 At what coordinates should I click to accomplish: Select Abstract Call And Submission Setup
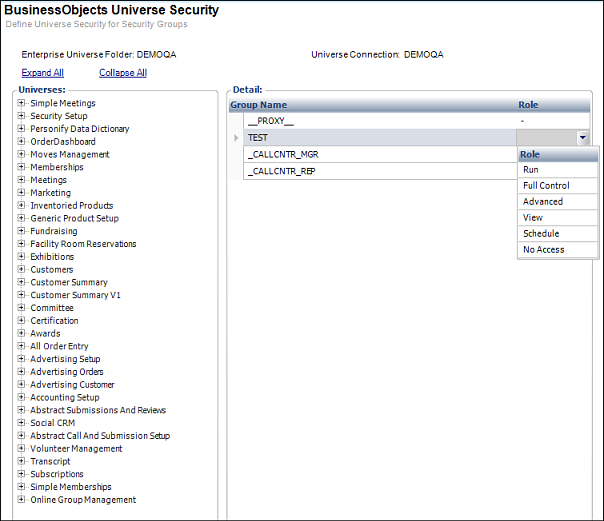pyautogui.click(x=100, y=436)
